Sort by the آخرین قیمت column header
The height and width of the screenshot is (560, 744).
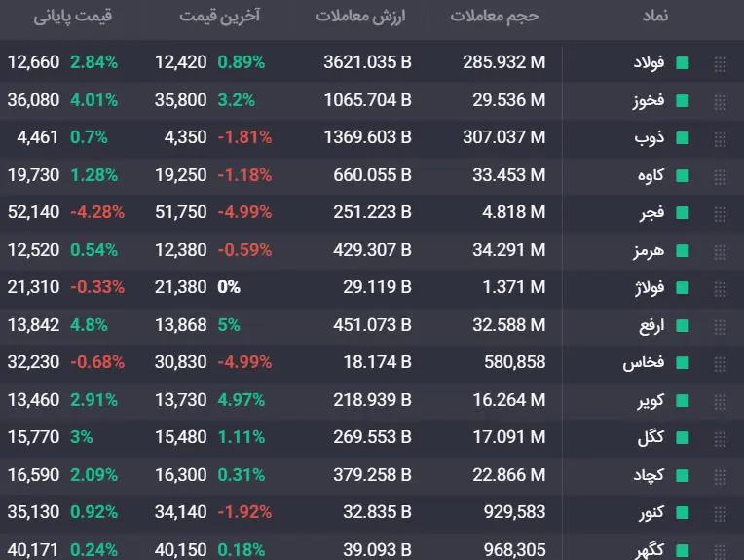coord(220,16)
